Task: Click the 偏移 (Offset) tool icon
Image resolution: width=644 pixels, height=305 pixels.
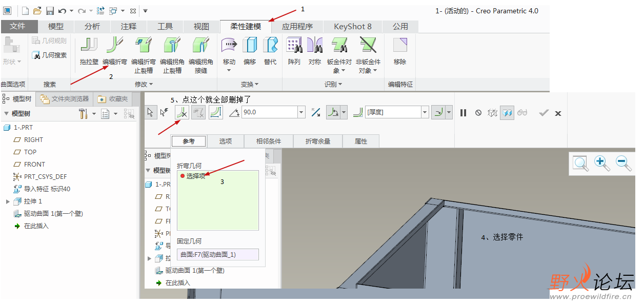Action: point(250,46)
